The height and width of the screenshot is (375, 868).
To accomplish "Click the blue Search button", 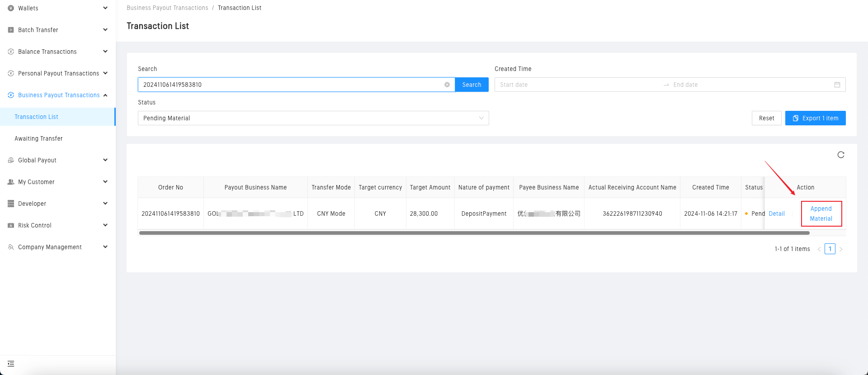I will 472,85.
